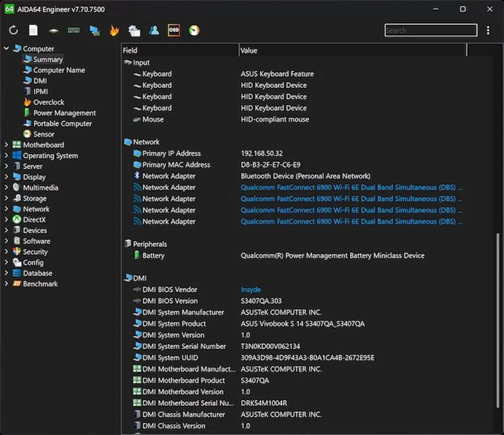Expand the Motherboard tree node
Viewport: 504px width, 435px height.
coord(6,144)
